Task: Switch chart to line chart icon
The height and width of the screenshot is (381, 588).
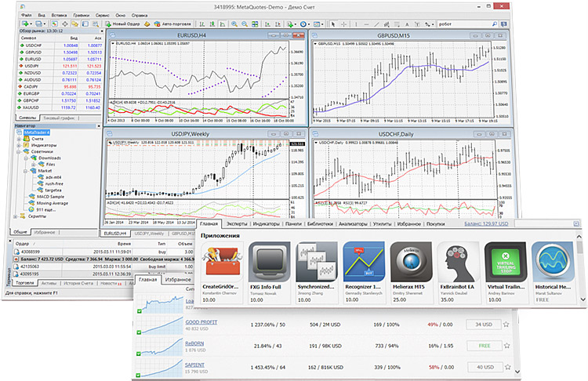Action: [222, 24]
